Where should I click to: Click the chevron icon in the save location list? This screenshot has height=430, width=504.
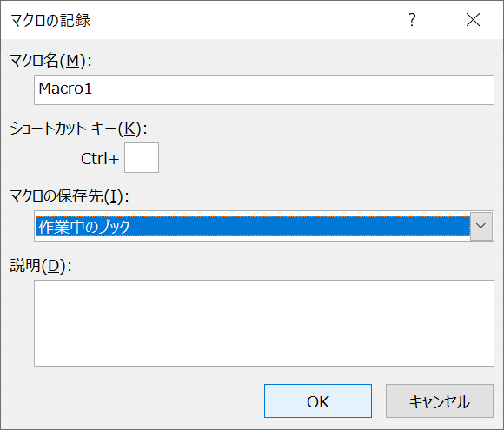click(481, 226)
